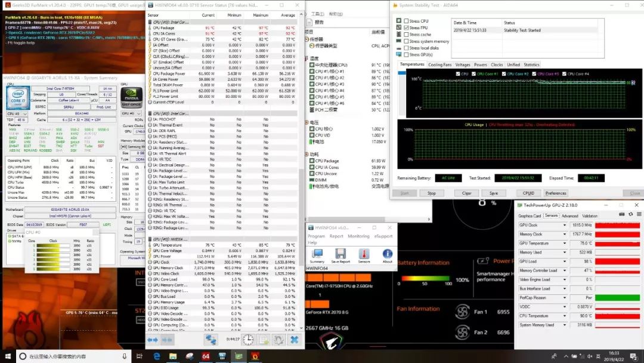Image resolution: width=644 pixels, height=363 pixels.
Task: Click AIDA64 taskbar icon labeled 64
Action: (x=206, y=356)
